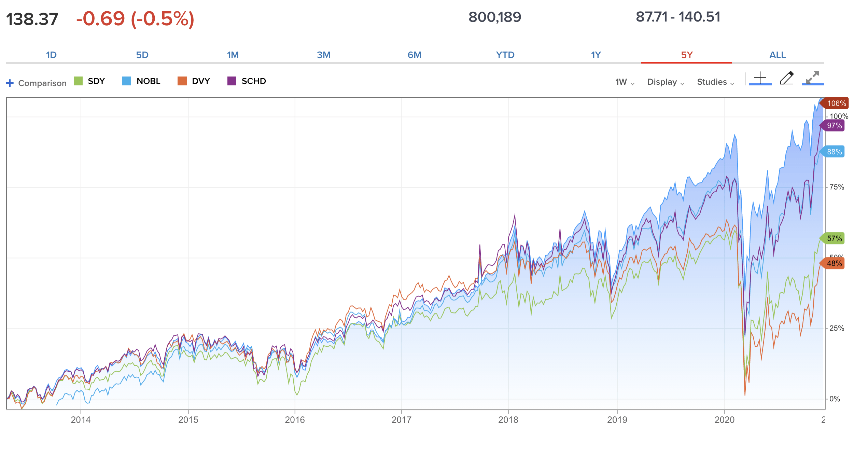The image size is (868, 457).
Task: Click the 2016 x-axis label
Action: pos(295,420)
